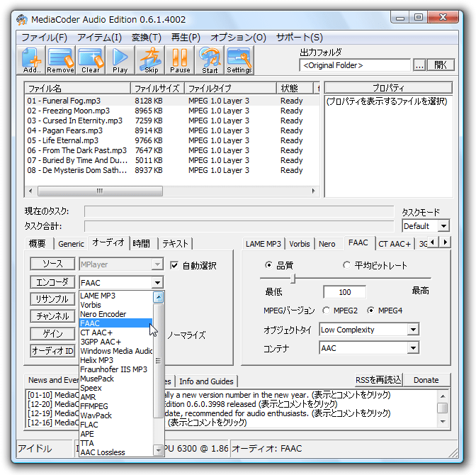The image size is (476, 475).
Task: Switch to the Generic tab
Action: [x=71, y=244]
